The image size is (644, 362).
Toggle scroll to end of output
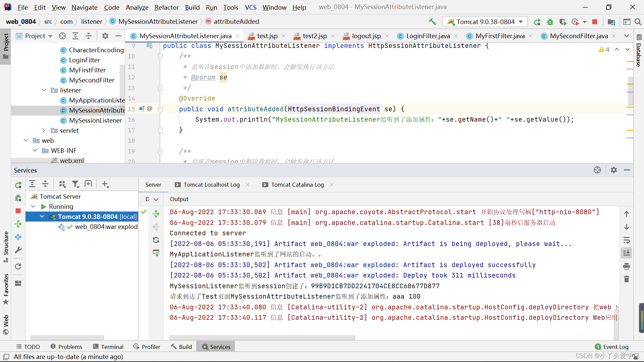click(626, 253)
